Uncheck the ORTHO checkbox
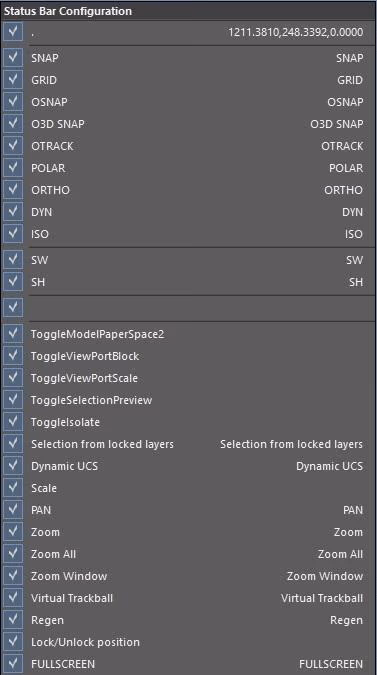Image resolution: width=377 pixels, height=675 pixels. pyautogui.click(x=12, y=189)
